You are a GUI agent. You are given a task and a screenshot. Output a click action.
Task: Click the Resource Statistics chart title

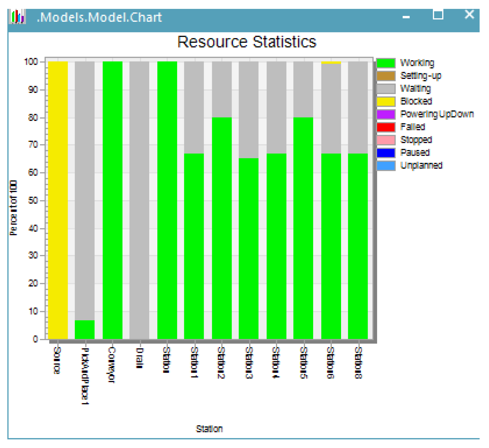coord(246,42)
